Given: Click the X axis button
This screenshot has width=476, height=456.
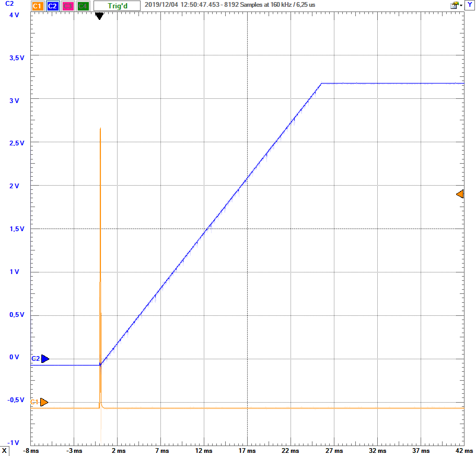Looking at the screenshot, I should [x=5, y=451].
